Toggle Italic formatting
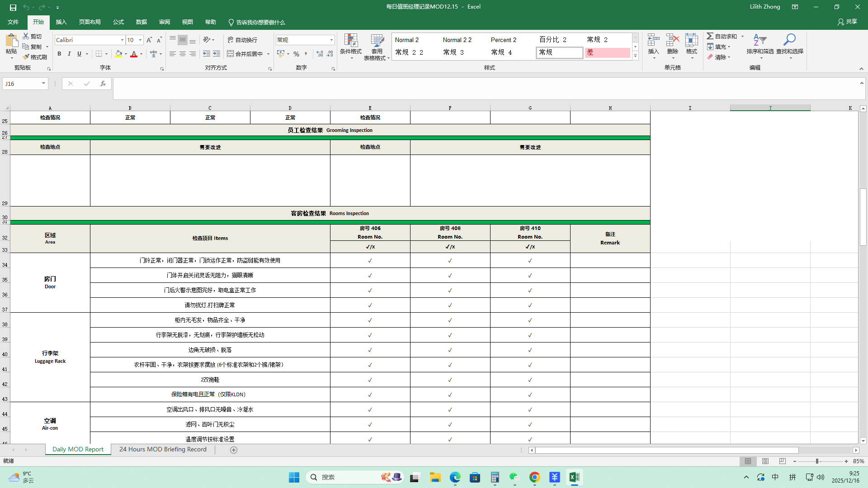Screen dimensions: 868x488 69,54
